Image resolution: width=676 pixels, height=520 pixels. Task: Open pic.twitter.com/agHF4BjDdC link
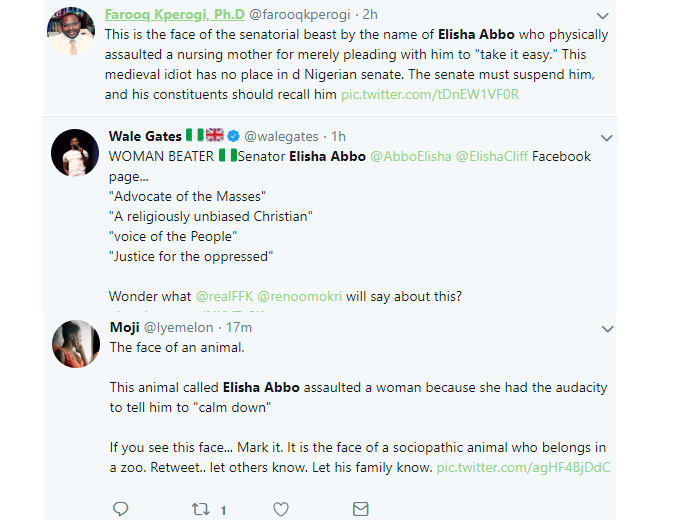523,467
